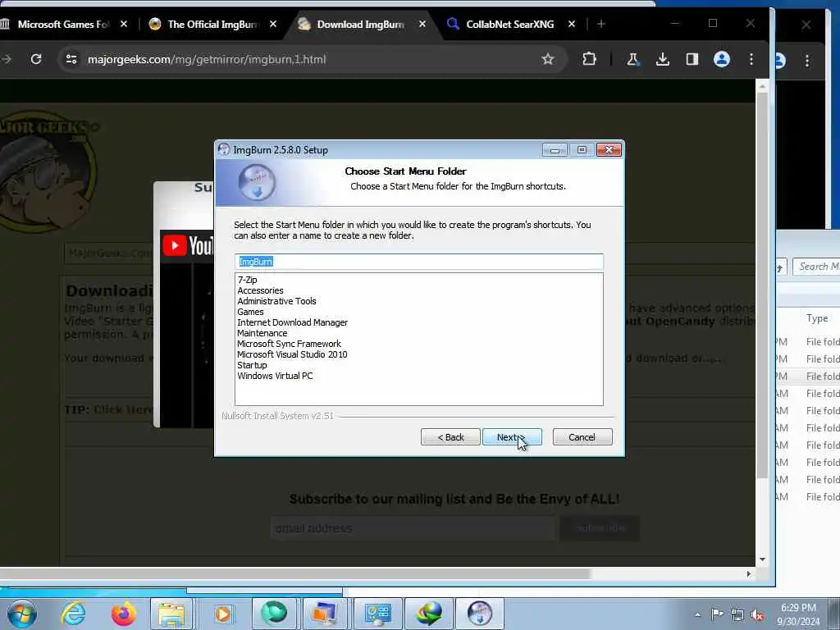Click the majorgeeks.com address bar

[311, 59]
